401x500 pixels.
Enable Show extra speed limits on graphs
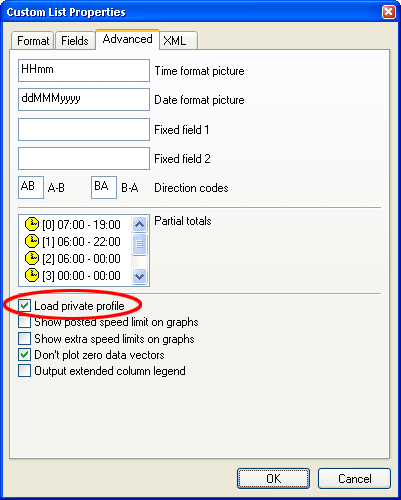[x=24, y=339]
